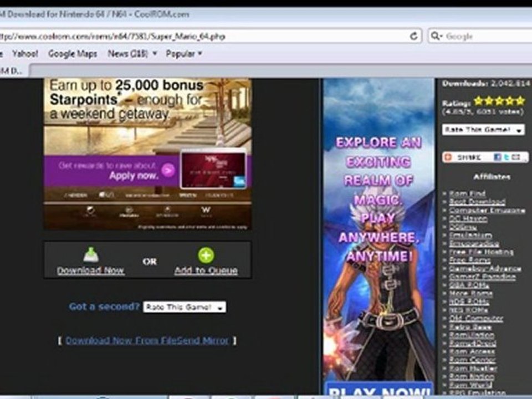Open the Free Roms affiliate link
The height and width of the screenshot is (399, 532).
[x=469, y=260]
